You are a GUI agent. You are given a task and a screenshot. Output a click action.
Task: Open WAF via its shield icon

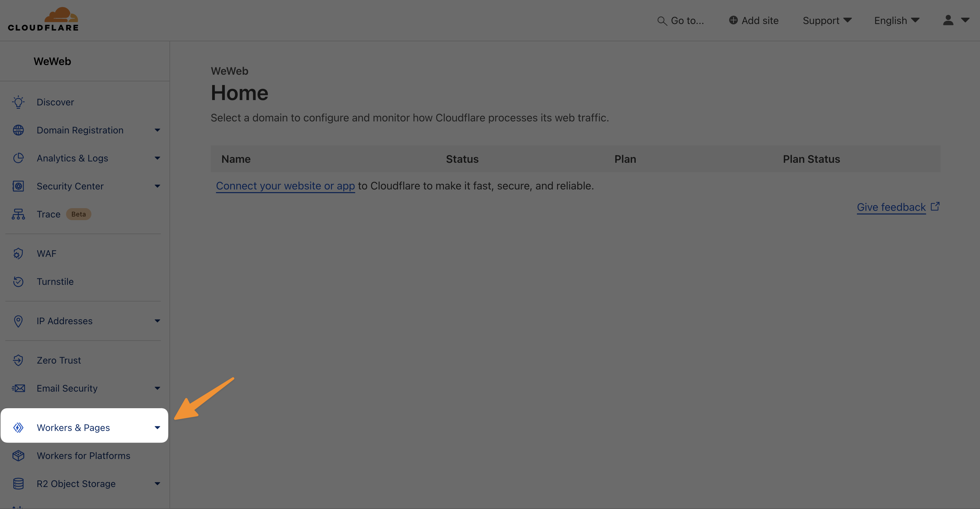18,253
